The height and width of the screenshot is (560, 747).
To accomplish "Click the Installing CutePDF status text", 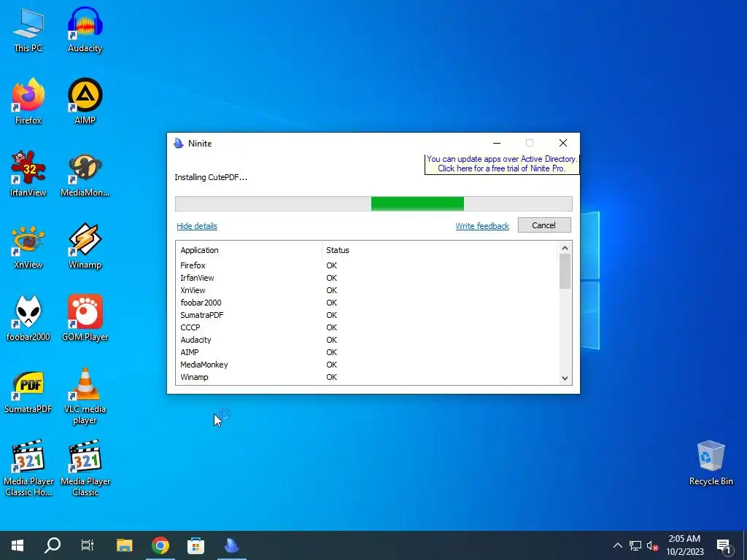I will (211, 178).
